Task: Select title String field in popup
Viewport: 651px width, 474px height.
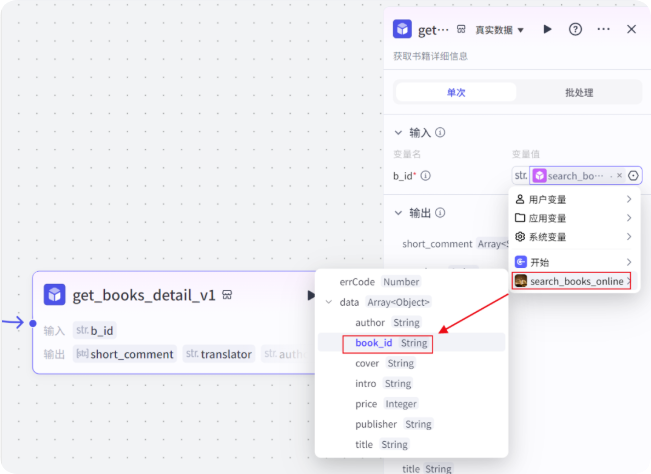Action: tap(411, 445)
